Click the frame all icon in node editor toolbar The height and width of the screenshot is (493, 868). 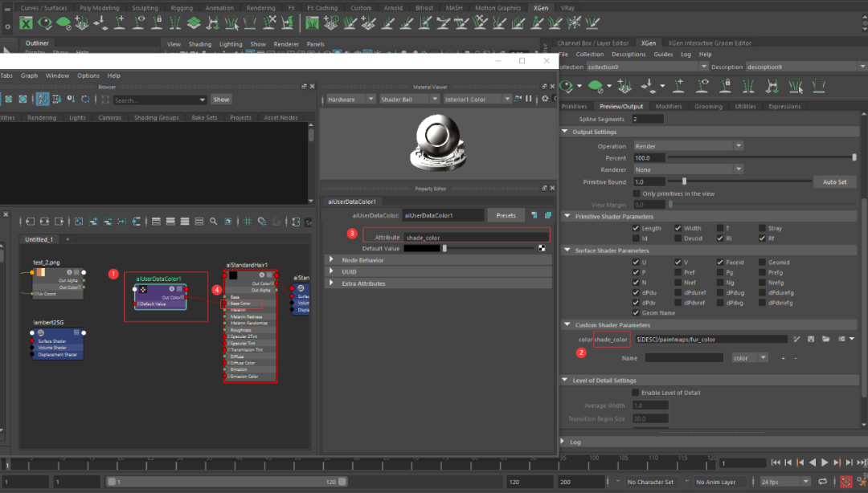pyautogui.click(x=79, y=222)
